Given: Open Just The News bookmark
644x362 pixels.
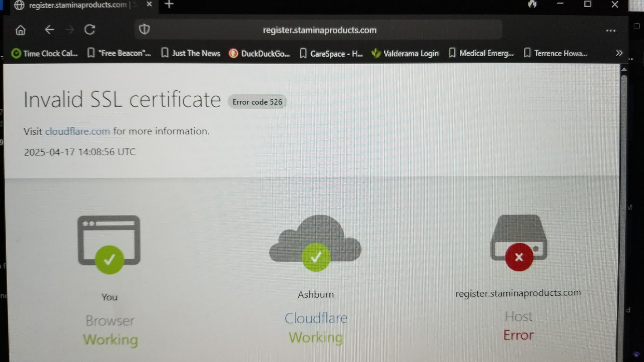Looking at the screenshot, I should 191,53.
